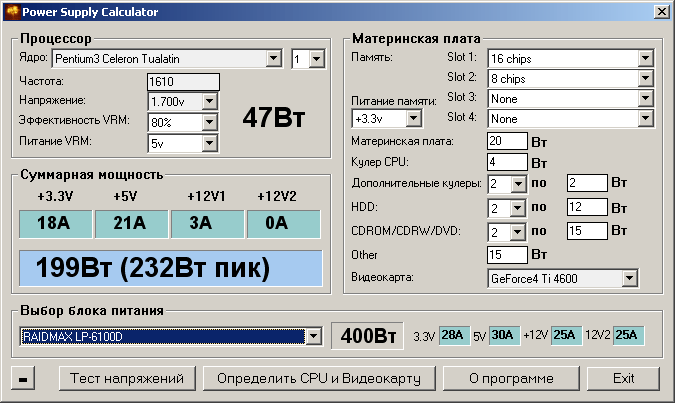Open the CPU count dropdown showing 1
675x403 pixels.
(308, 59)
